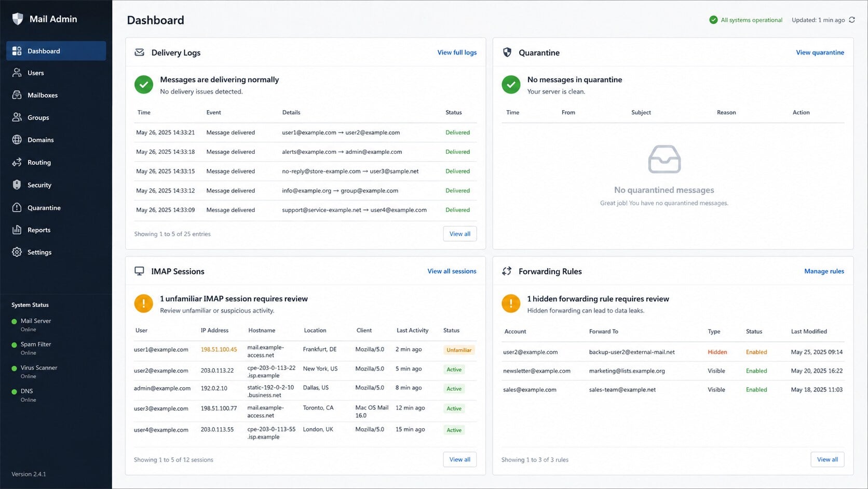868x489 pixels.
Task: Open the View quarantine link
Action: click(x=820, y=52)
